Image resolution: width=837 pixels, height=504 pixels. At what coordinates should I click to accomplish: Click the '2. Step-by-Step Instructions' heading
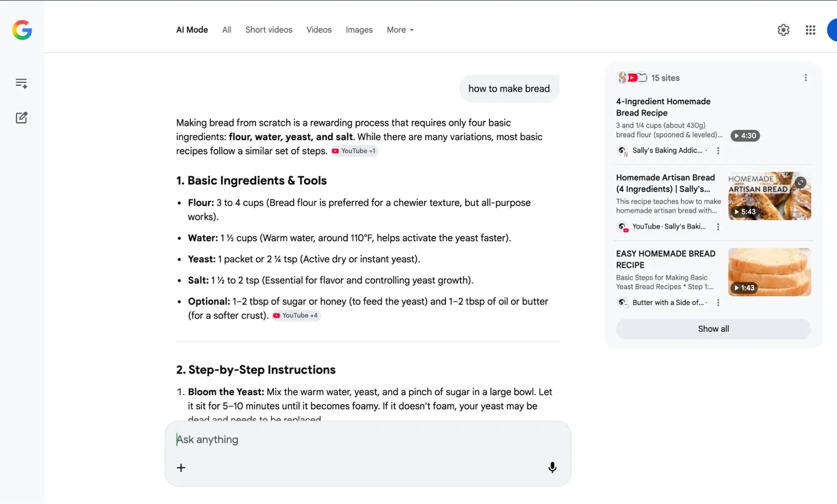pyautogui.click(x=256, y=370)
